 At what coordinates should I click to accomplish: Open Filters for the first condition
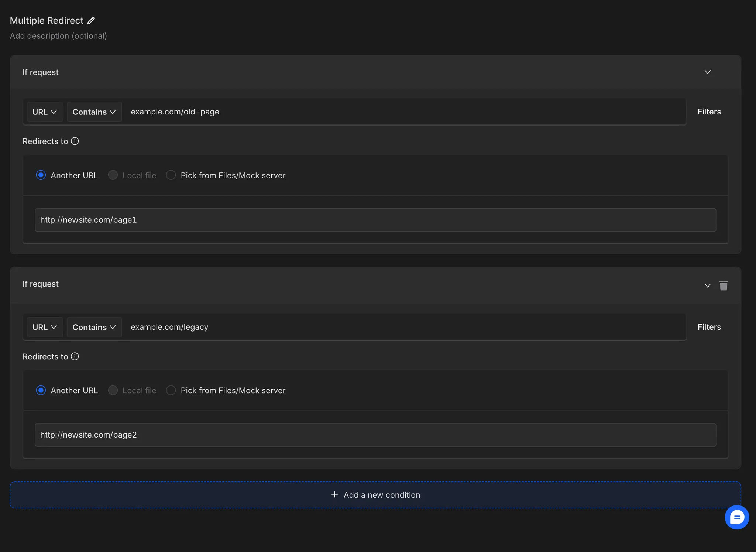point(709,112)
